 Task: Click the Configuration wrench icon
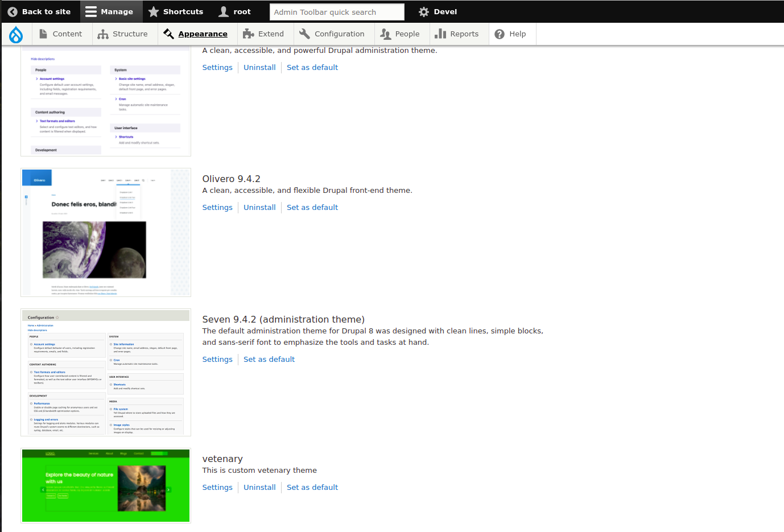click(x=304, y=34)
